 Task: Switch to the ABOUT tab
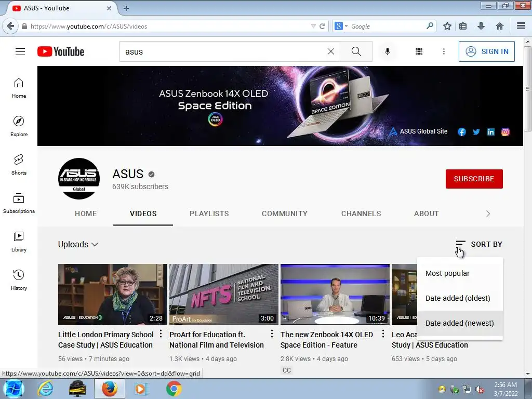[427, 214]
